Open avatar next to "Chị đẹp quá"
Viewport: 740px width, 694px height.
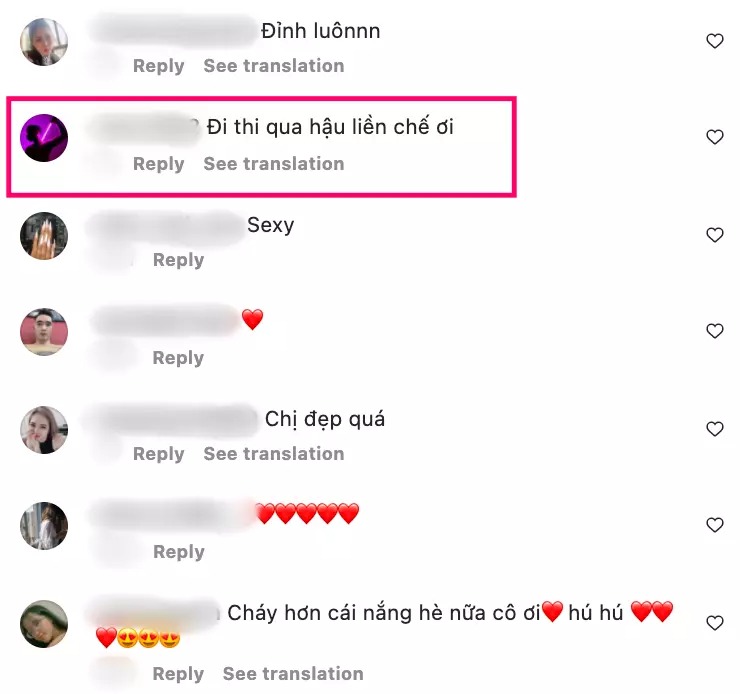coord(44,430)
